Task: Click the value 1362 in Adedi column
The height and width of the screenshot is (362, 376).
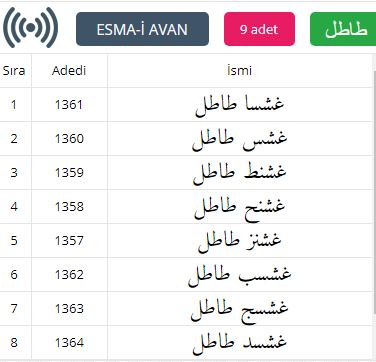Action: 69,275
